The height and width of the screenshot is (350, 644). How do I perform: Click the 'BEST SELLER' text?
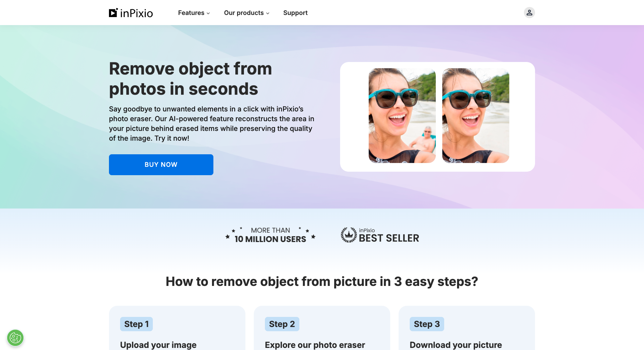[x=389, y=238]
